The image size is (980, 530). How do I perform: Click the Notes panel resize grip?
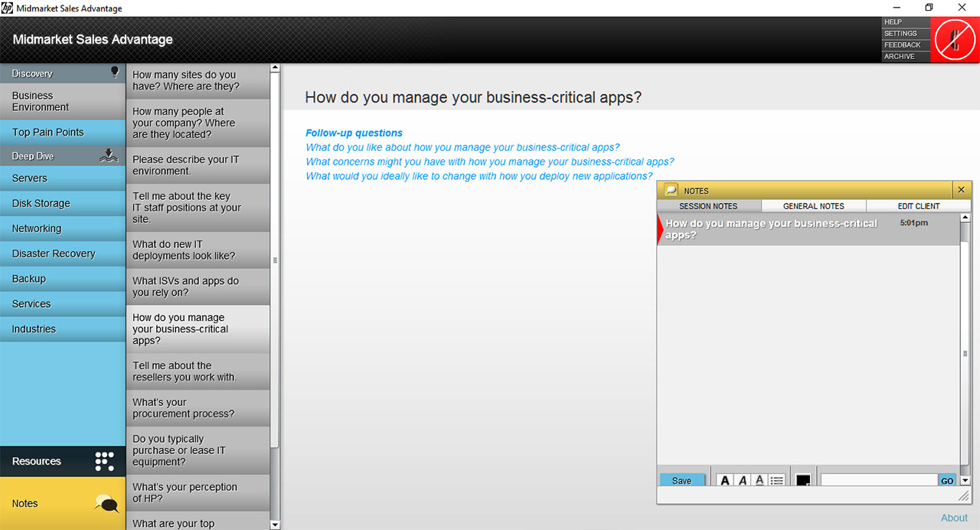click(x=964, y=497)
